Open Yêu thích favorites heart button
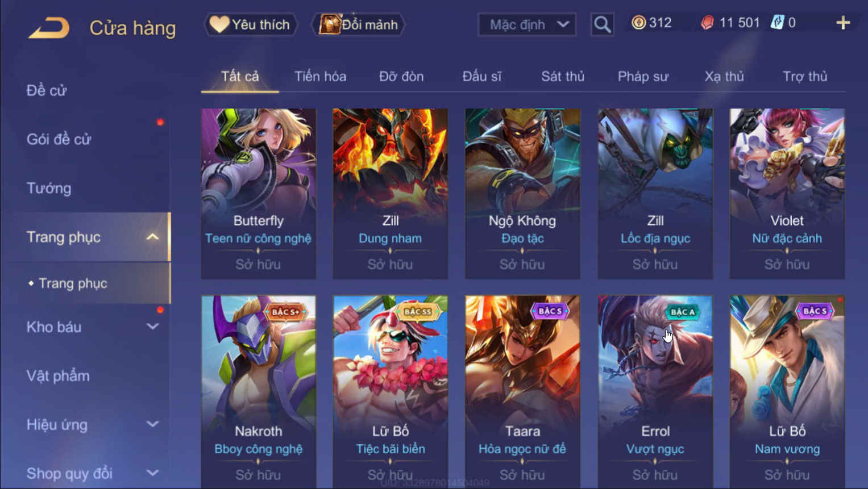The height and width of the screenshot is (489, 868). coord(251,24)
